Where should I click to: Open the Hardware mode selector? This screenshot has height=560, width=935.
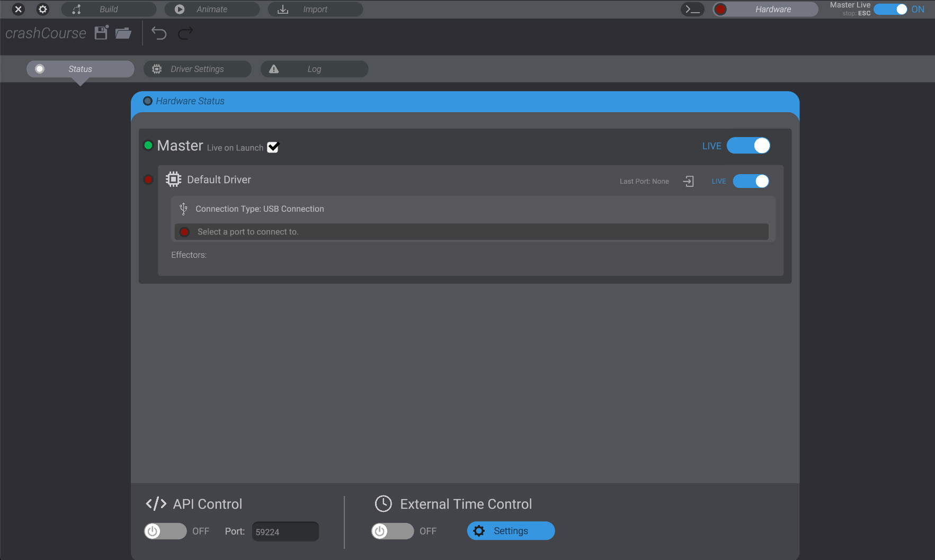coord(764,9)
